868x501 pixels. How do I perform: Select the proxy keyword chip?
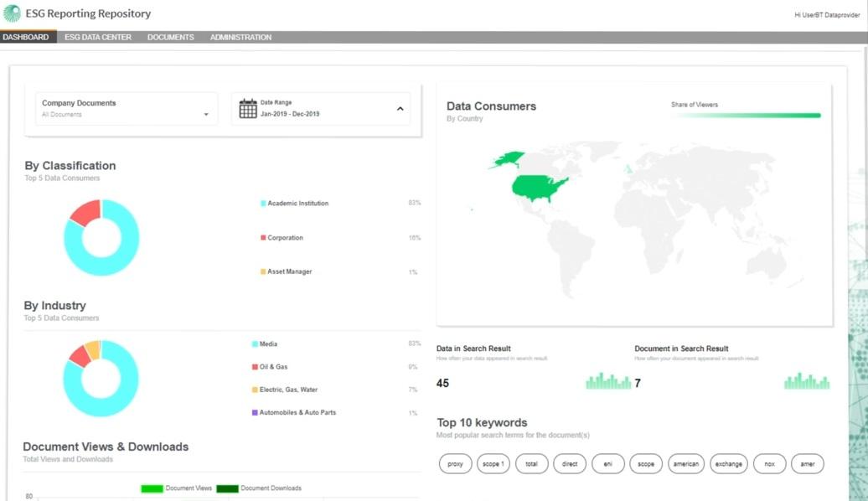456,464
